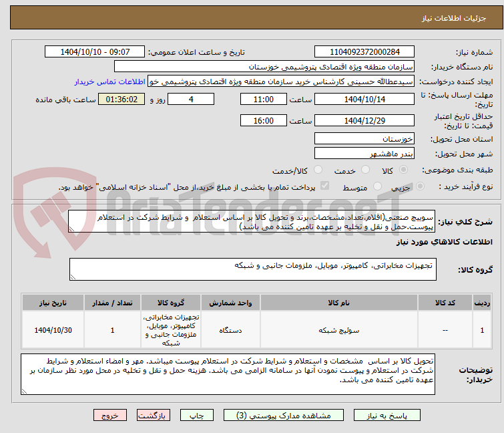
Task: Click the پاسخ به نیاز button
Action: coord(387,416)
